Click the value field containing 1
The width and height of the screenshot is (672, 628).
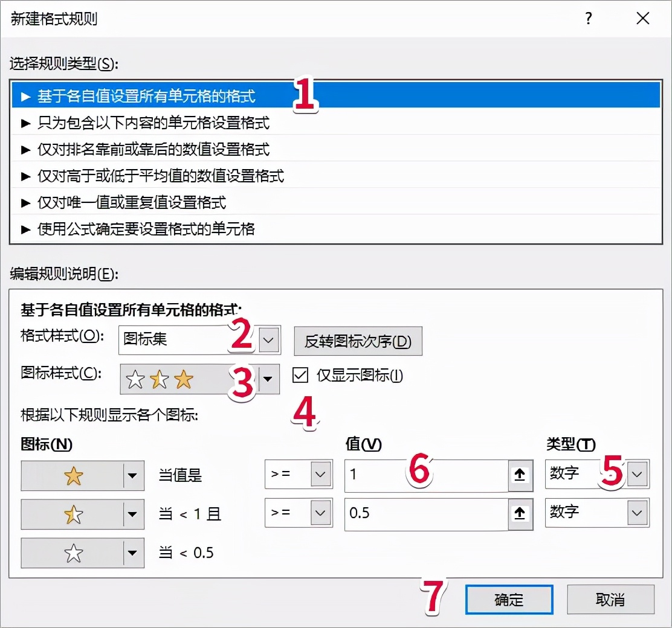[427, 475]
